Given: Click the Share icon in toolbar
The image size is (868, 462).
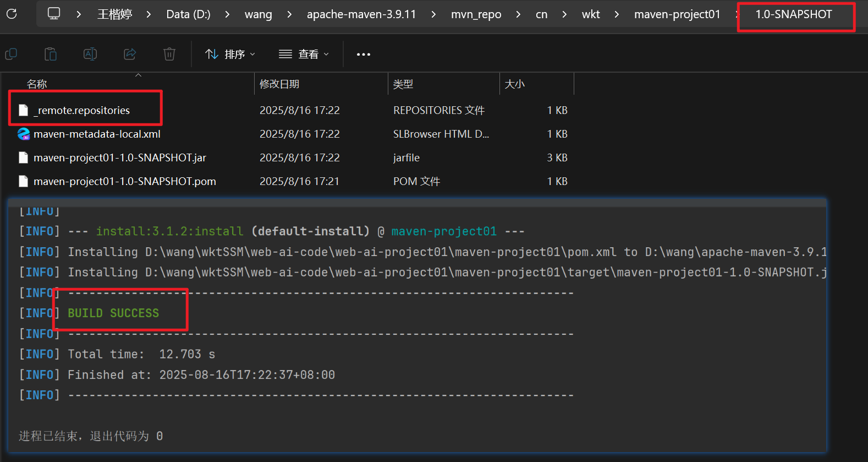Looking at the screenshot, I should (x=130, y=54).
